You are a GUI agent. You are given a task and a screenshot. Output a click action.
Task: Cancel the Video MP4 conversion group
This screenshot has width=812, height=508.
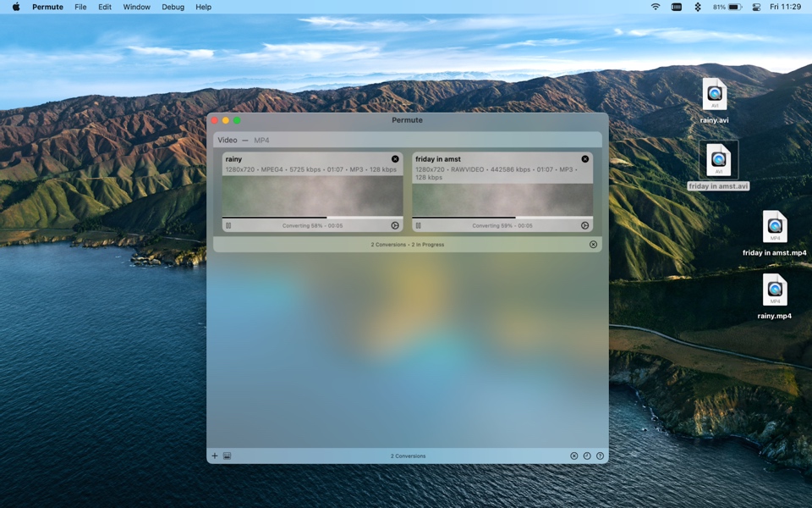(593, 245)
